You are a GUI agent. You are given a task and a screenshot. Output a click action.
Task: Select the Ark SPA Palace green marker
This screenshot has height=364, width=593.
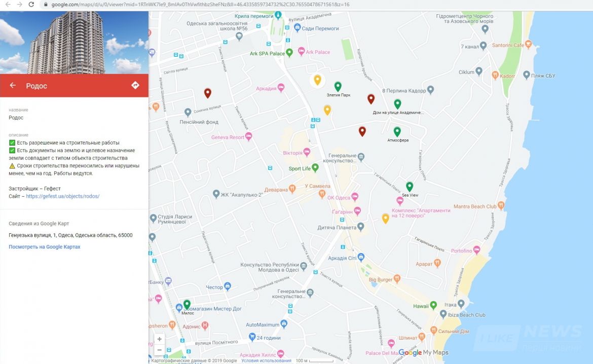point(289,53)
